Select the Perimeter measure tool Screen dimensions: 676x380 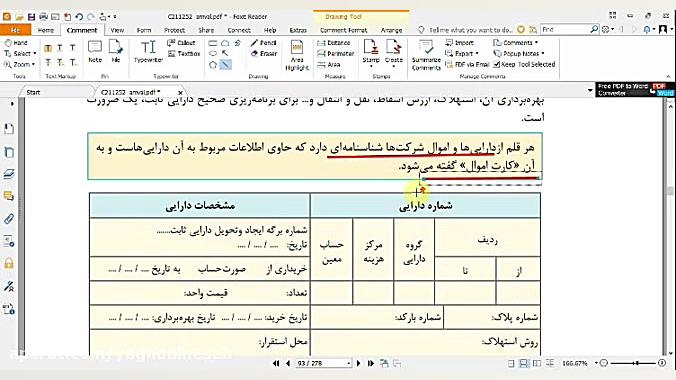point(335,53)
